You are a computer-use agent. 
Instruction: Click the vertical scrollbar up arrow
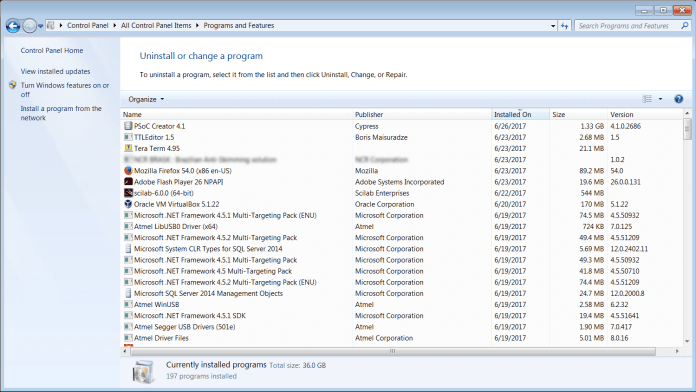[687, 114]
